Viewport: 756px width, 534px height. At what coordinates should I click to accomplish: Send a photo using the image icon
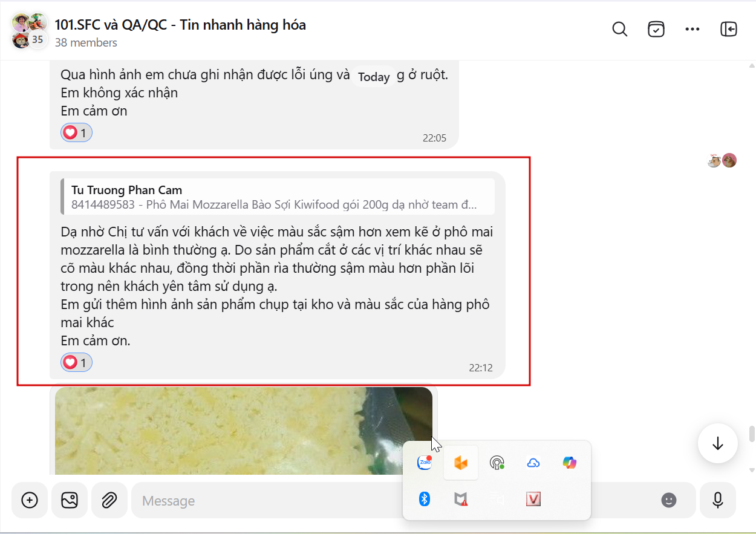tap(70, 500)
